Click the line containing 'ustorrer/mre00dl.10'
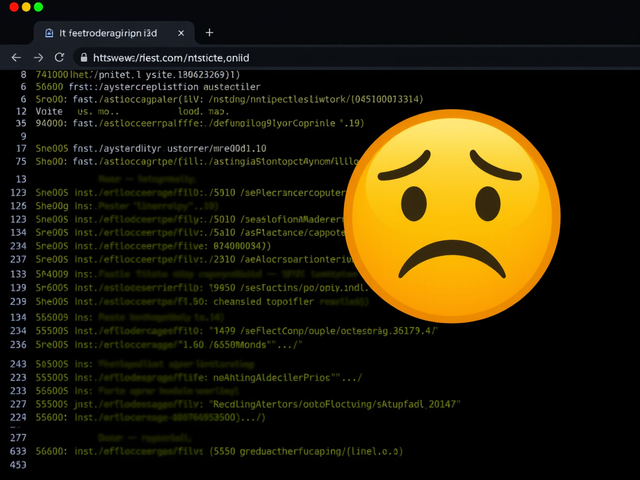Image resolution: width=640 pixels, height=480 pixels. pos(151,149)
